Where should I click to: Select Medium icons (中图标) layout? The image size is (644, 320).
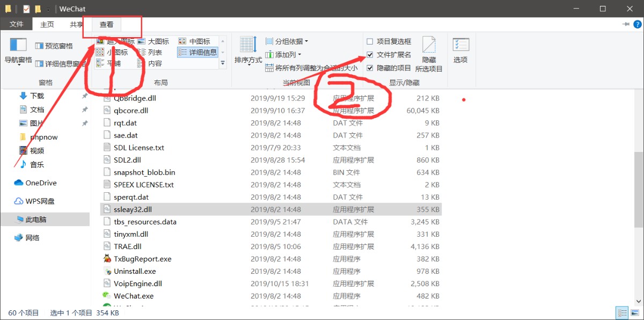[194, 41]
